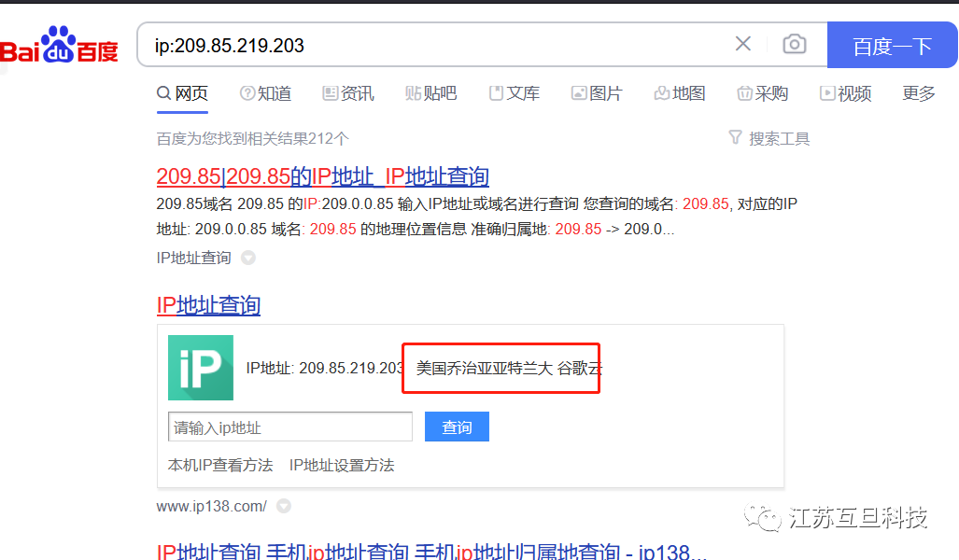This screenshot has height=560, width=959.
Task: Switch to the 知道 tab
Action: point(266,93)
